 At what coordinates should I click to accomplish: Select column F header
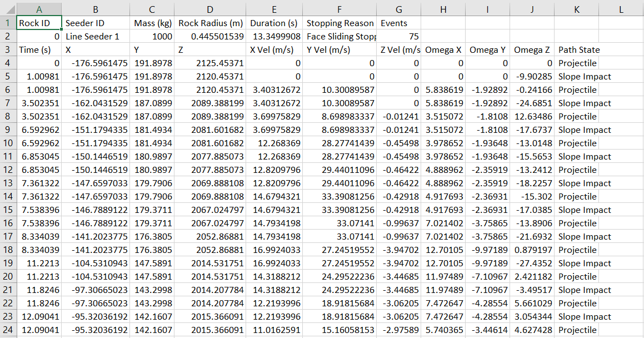(x=340, y=9)
